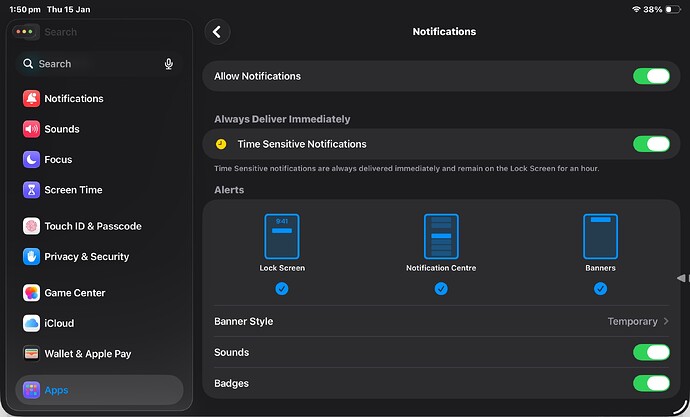This screenshot has height=417, width=690.
Task: Open Notifications settings icon in sidebar
Action: (31, 99)
